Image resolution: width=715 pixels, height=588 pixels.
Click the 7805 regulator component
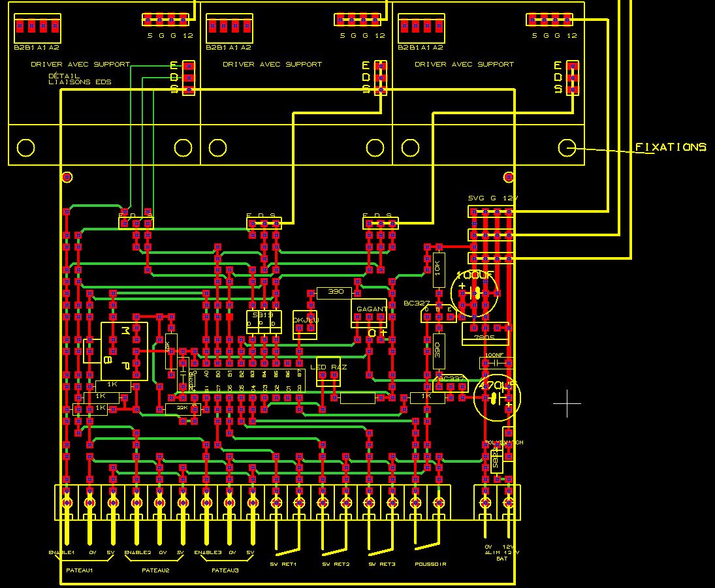485,333
